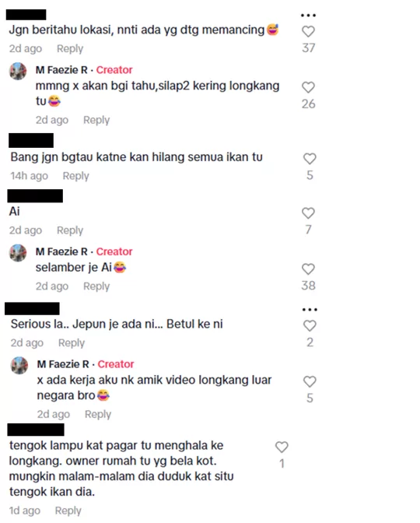Like the 'Serious la.. Jepun' comment

click(x=310, y=326)
